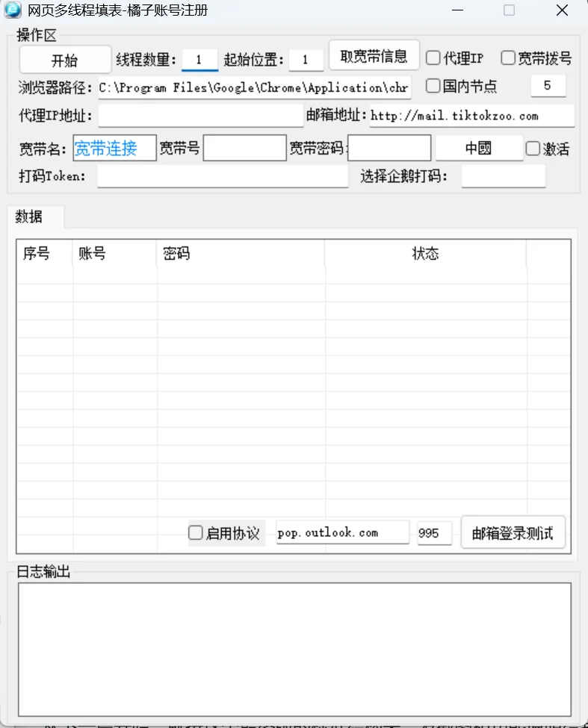Open the 宽带连接 name combo box
This screenshot has width=588, height=728.
pos(115,148)
